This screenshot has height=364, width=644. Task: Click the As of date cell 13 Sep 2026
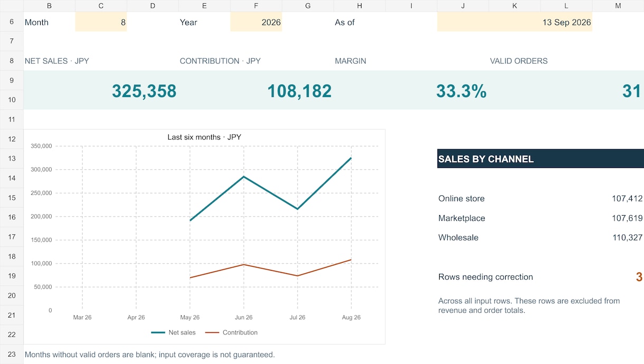click(515, 22)
